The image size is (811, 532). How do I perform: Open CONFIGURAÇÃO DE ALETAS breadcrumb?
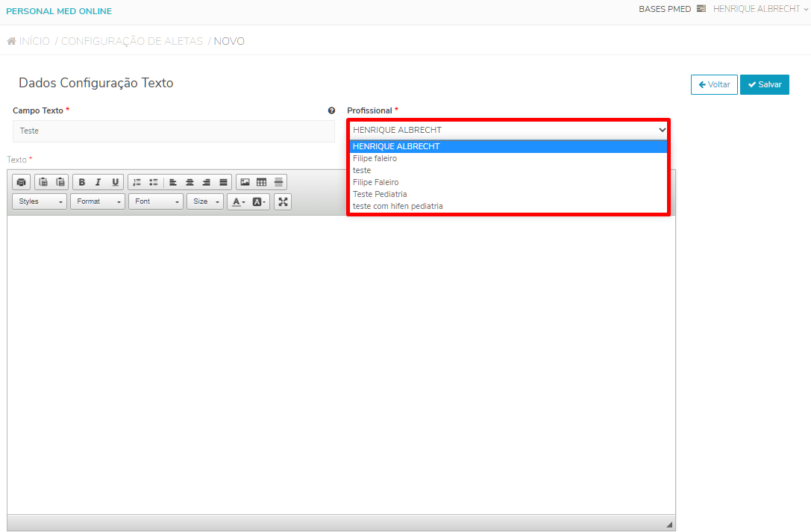click(132, 41)
